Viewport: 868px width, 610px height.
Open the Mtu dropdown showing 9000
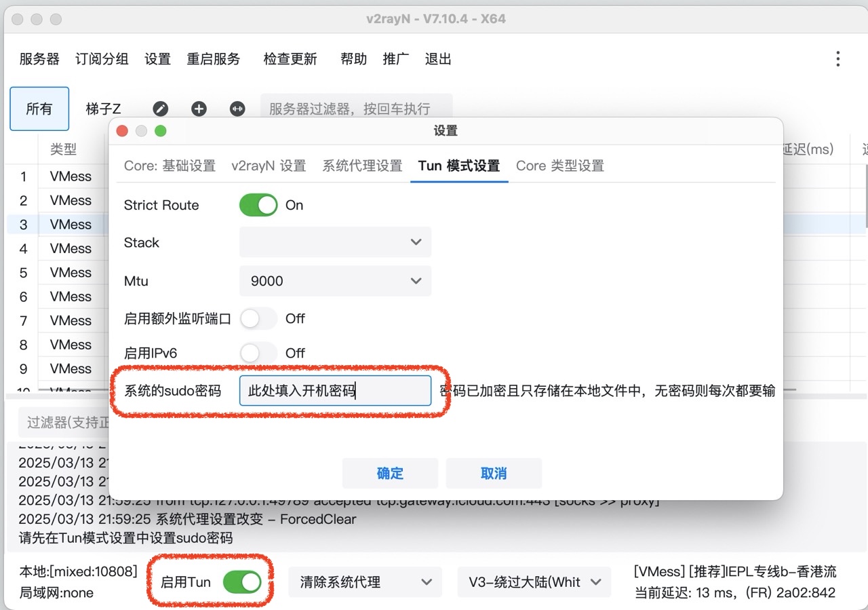click(335, 281)
